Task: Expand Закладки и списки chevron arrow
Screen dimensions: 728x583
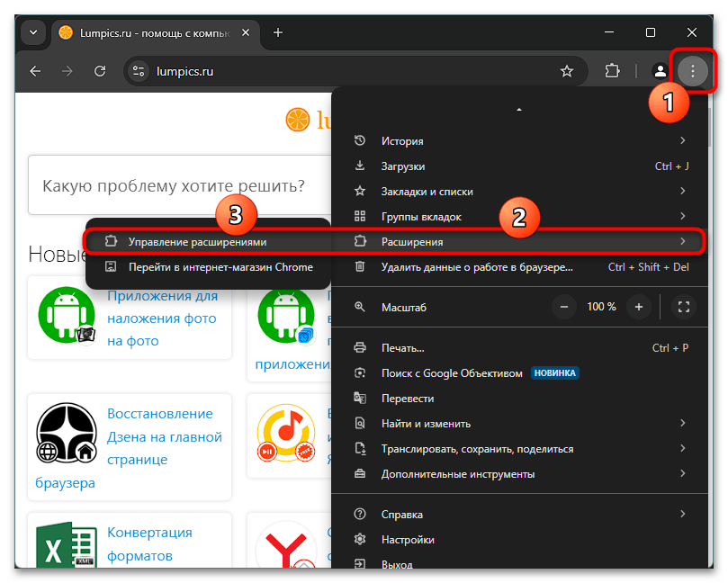Action: pyautogui.click(x=682, y=191)
